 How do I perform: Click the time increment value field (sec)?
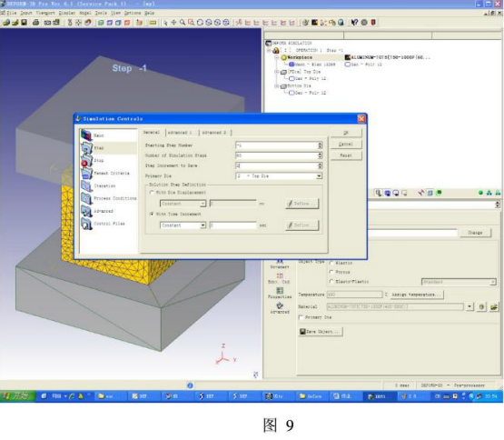(x=233, y=225)
